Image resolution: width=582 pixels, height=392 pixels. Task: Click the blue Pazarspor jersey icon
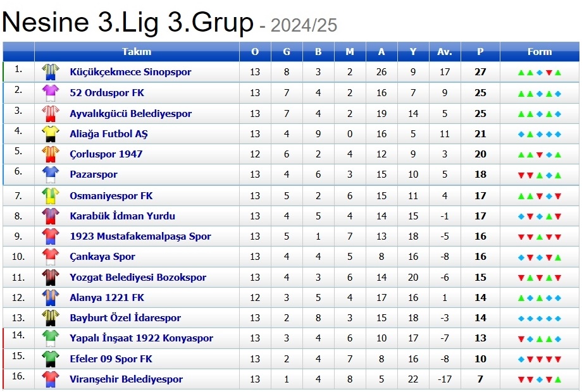pos(50,175)
